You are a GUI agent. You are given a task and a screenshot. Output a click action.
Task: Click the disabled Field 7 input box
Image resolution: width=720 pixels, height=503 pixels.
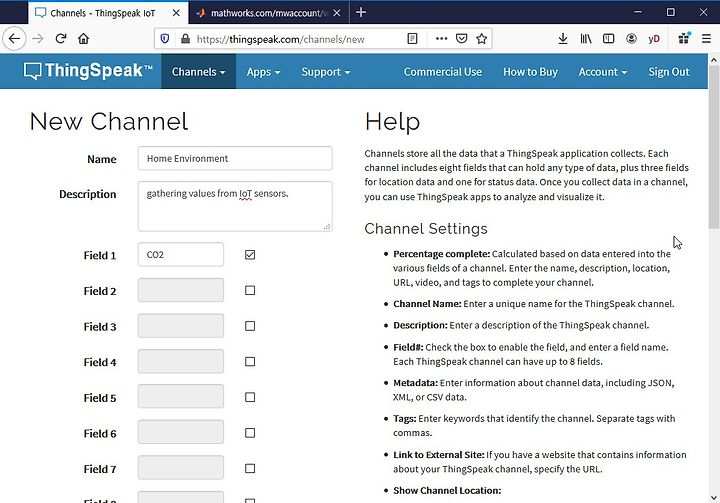tap(181, 468)
